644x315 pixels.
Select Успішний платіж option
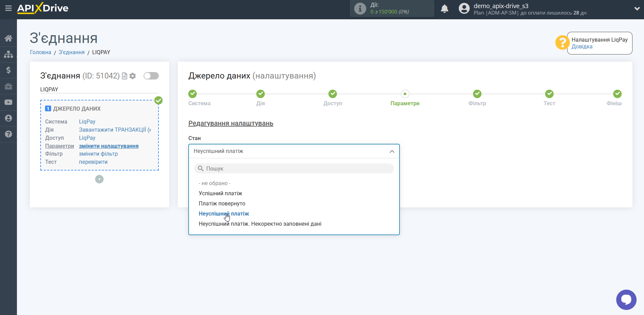coord(220,193)
